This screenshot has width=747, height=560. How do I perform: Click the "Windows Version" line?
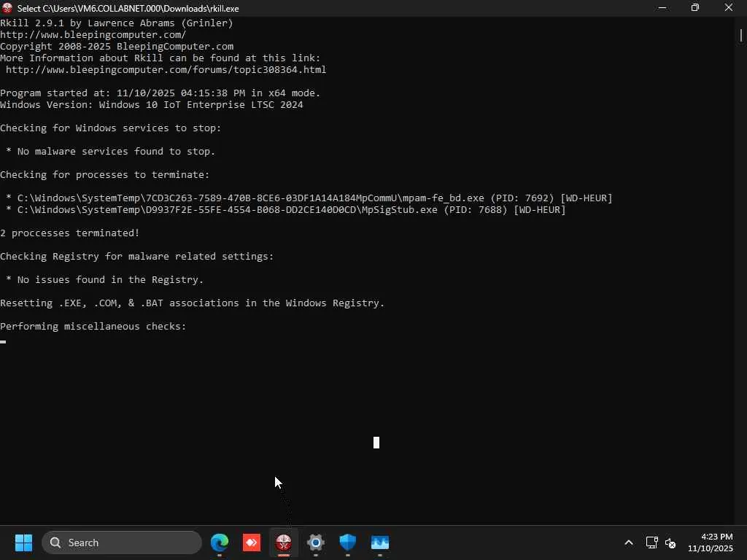152,105
